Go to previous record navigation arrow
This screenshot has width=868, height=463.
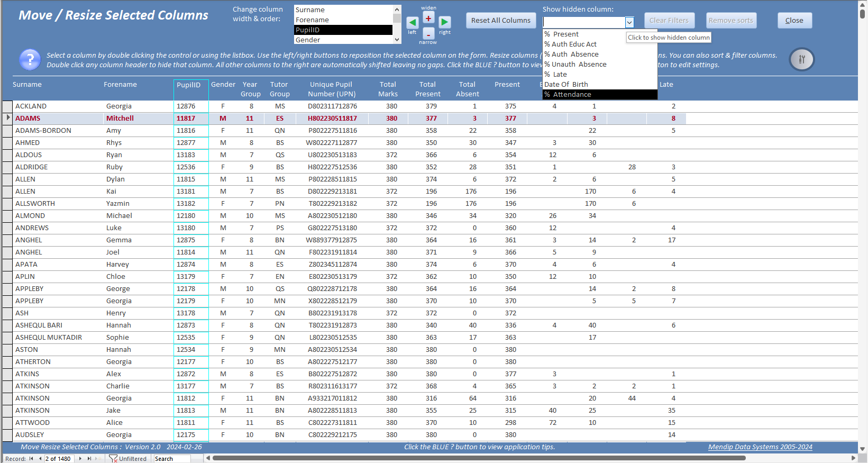click(40, 459)
